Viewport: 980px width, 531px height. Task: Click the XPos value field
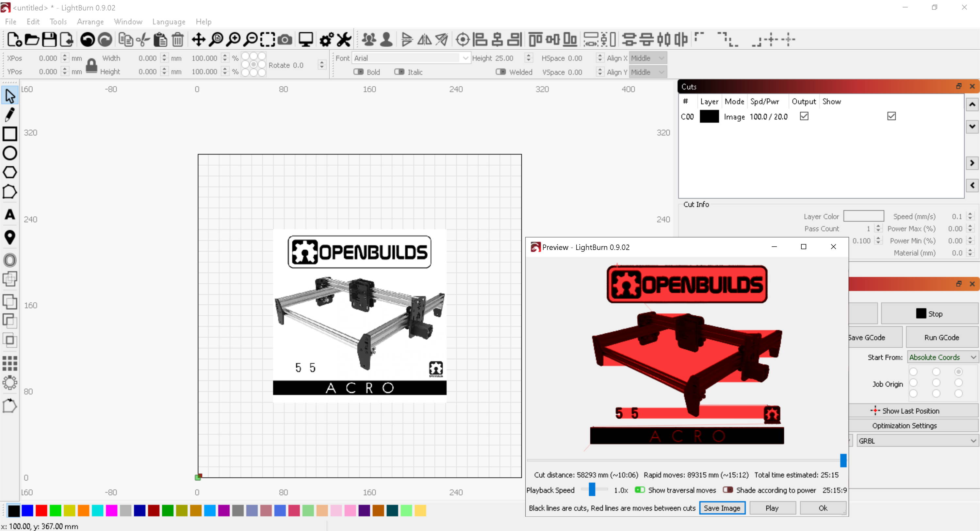click(x=48, y=58)
